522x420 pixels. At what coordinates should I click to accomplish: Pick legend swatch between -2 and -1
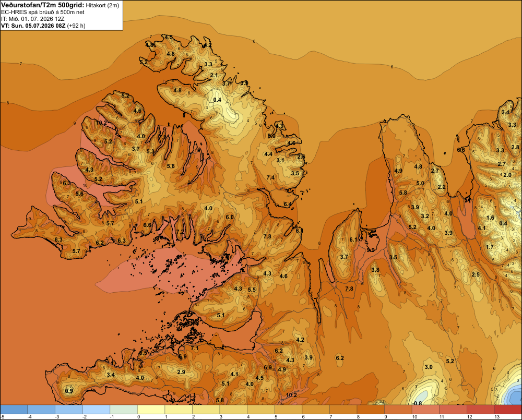[x=96, y=409]
